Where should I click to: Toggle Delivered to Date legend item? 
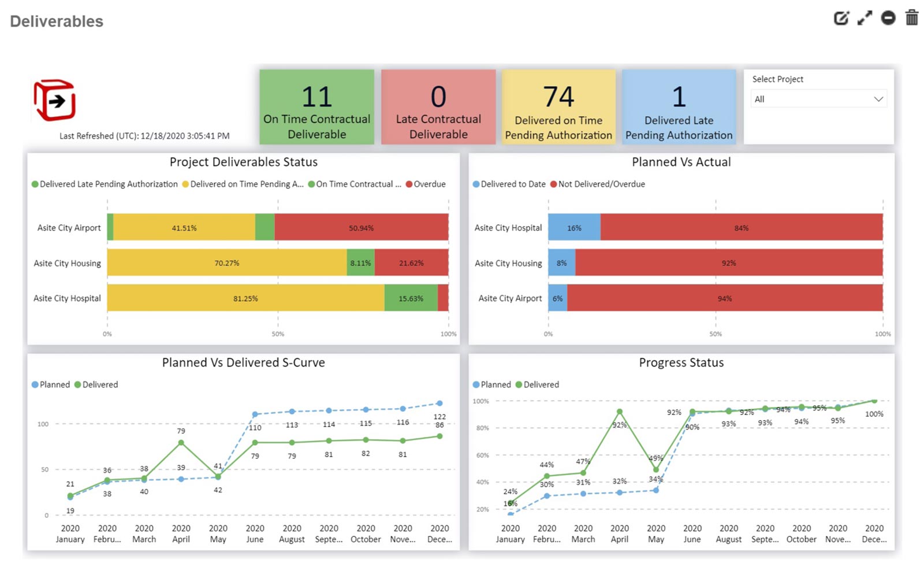509,184
